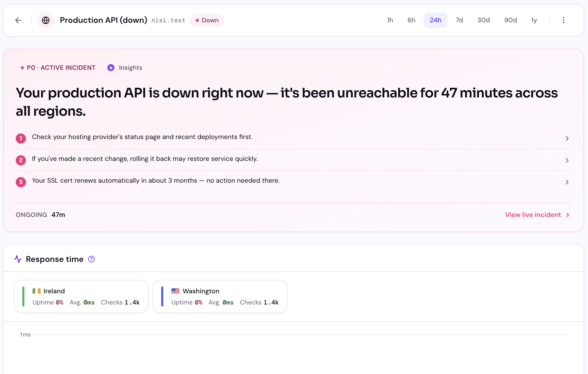588x374 pixels.
Task: Click the ONGOING 47m duration text
Action: 40,215
